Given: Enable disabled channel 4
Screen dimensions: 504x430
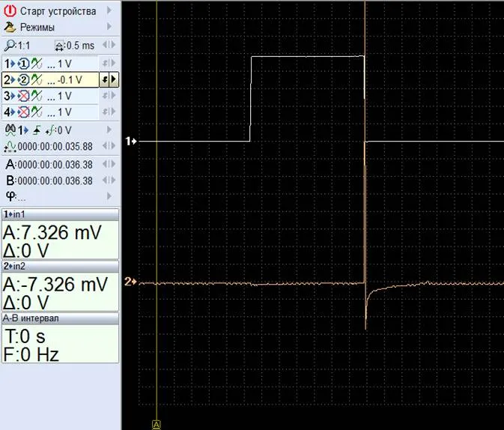Looking at the screenshot, I should coord(23,112).
